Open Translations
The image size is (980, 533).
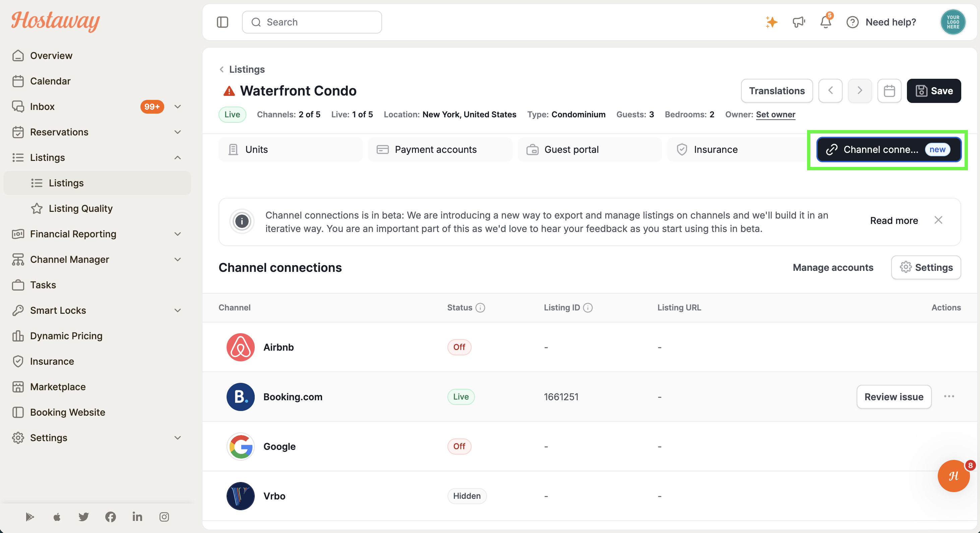(x=777, y=91)
